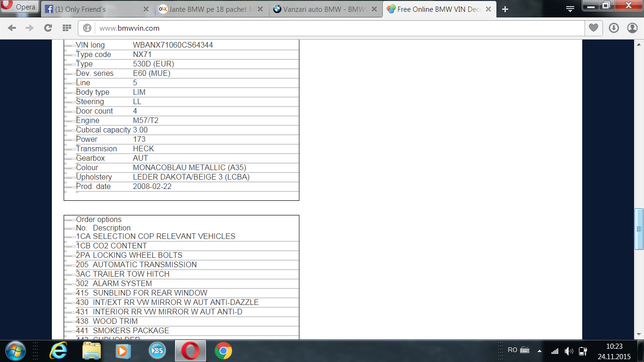Reload the current page
The height and width of the screenshot is (362, 644).
tap(48, 28)
